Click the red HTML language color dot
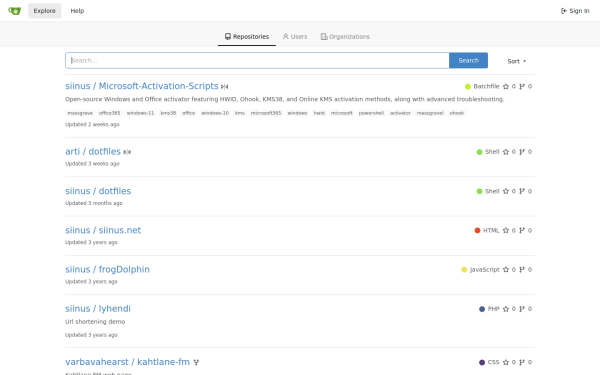 477,230
